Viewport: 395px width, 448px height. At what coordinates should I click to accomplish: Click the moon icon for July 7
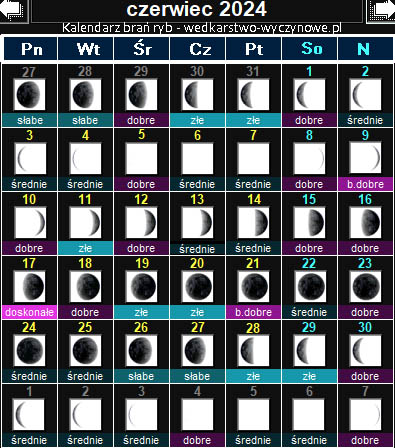[x=365, y=415]
